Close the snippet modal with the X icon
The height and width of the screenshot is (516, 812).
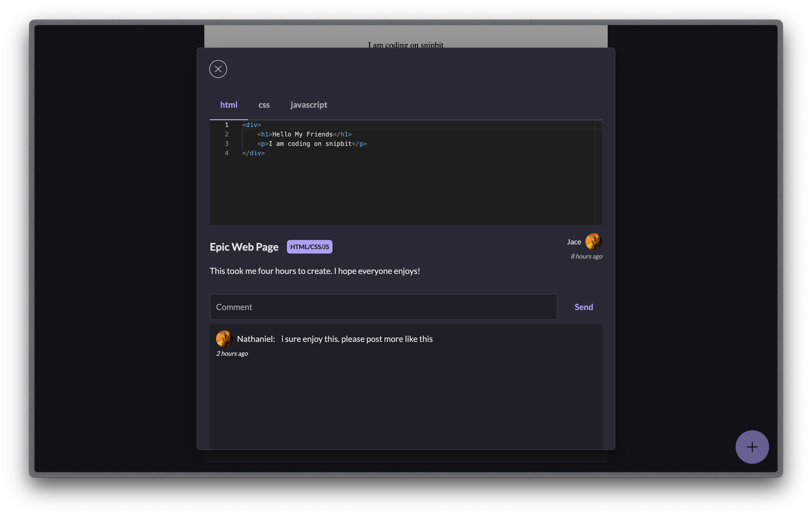coord(218,69)
